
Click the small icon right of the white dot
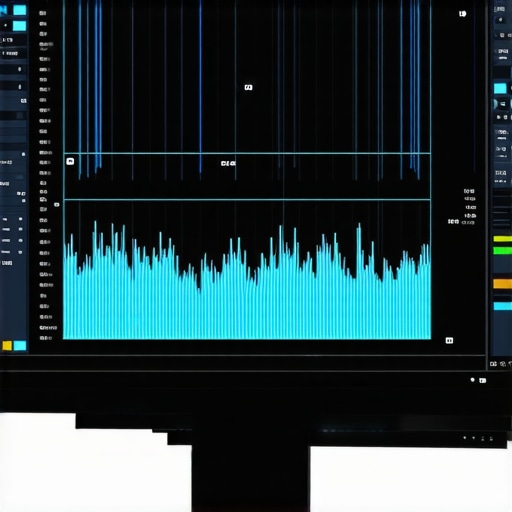482,380
